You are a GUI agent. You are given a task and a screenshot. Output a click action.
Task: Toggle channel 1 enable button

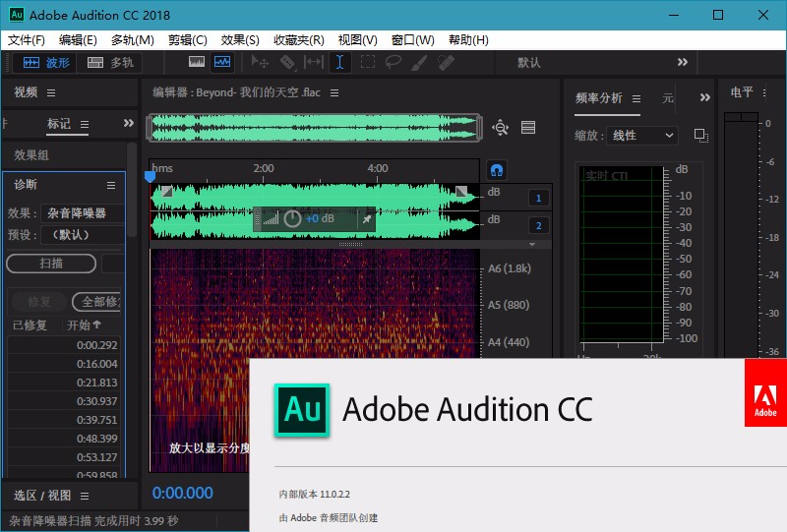tap(538, 198)
